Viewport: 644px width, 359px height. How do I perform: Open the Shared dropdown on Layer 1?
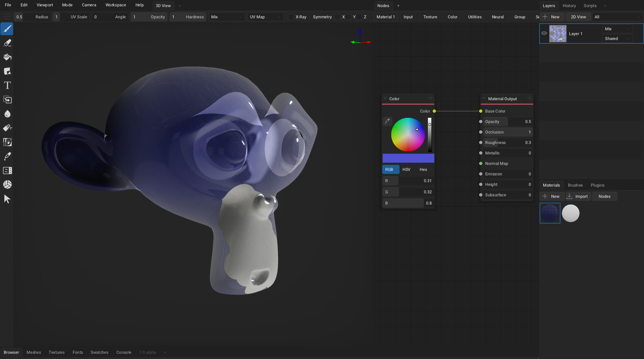click(x=617, y=39)
